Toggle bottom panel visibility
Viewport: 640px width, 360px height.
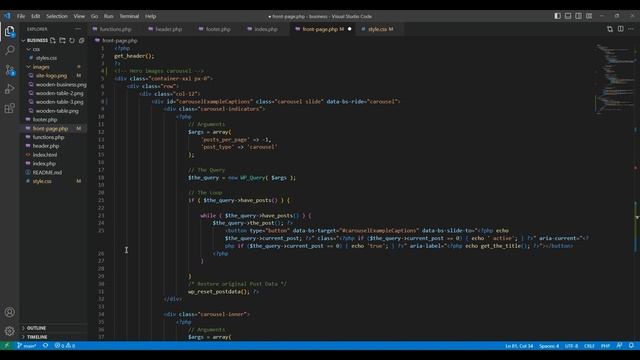[568, 16]
